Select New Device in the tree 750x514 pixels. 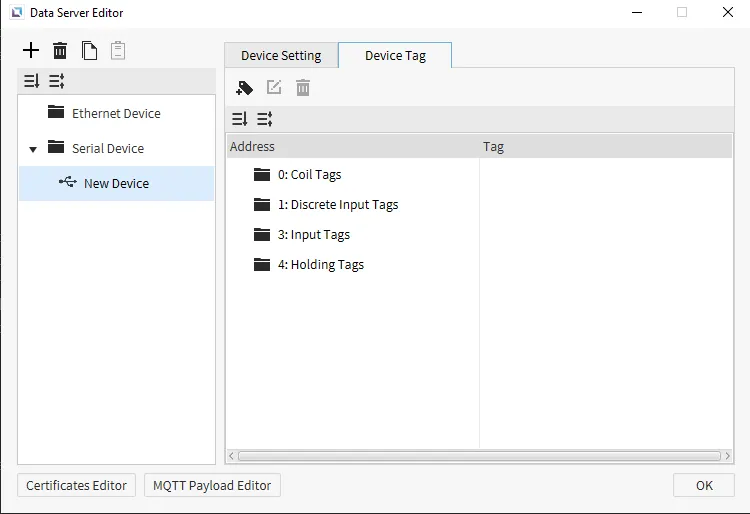(x=116, y=184)
